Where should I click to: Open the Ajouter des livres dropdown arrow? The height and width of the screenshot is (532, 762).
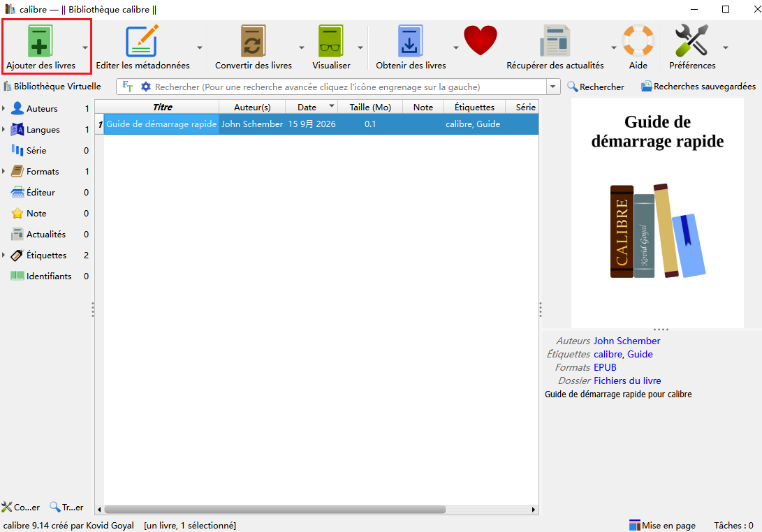coord(85,47)
